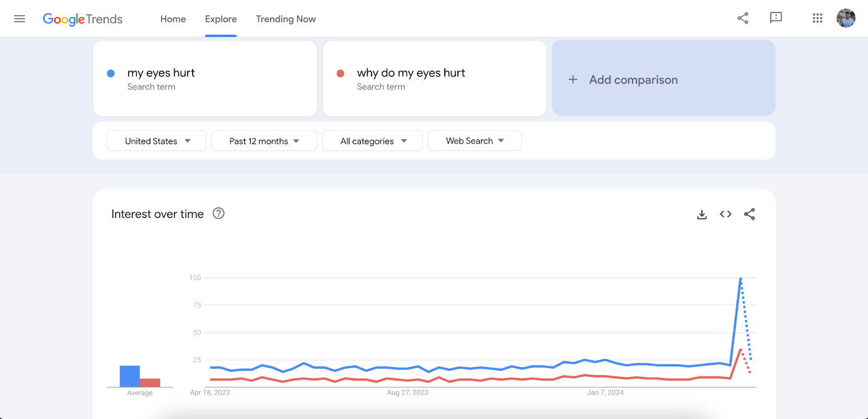Expand the United States region dropdown
Viewport: 868px width, 419px height.
tap(156, 141)
